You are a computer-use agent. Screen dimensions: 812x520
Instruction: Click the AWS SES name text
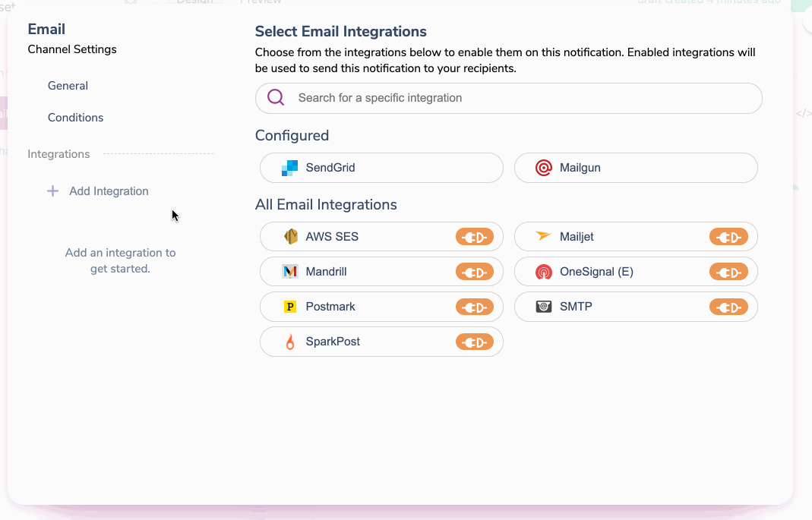click(x=332, y=236)
